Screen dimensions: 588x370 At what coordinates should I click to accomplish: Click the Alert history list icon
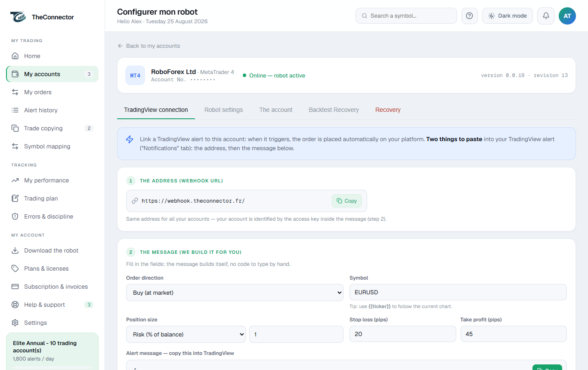click(x=15, y=110)
